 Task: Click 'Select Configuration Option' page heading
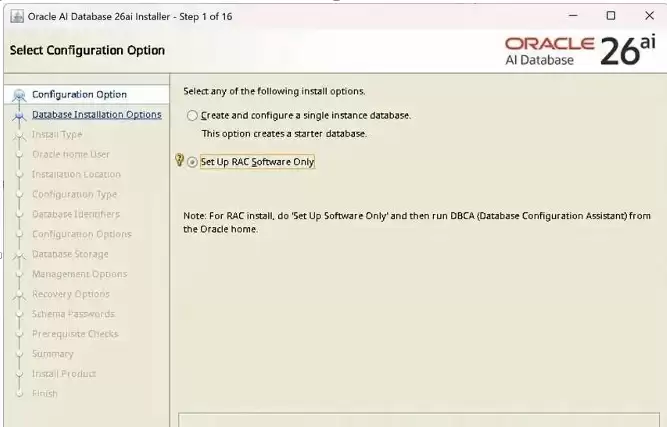pos(87,50)
